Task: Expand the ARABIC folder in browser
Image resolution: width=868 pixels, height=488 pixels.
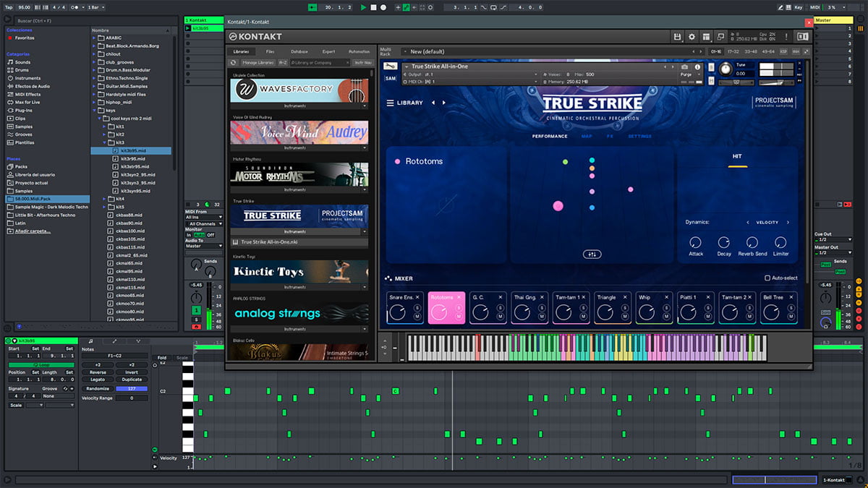Action: [94, 38]
